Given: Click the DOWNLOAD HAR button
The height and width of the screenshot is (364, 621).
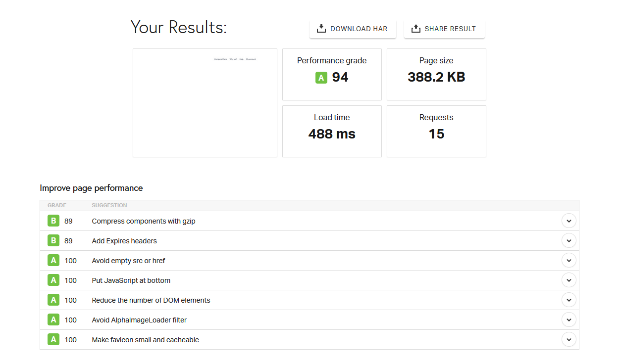Looking at the screenshot, I should [x=353, y=28].
